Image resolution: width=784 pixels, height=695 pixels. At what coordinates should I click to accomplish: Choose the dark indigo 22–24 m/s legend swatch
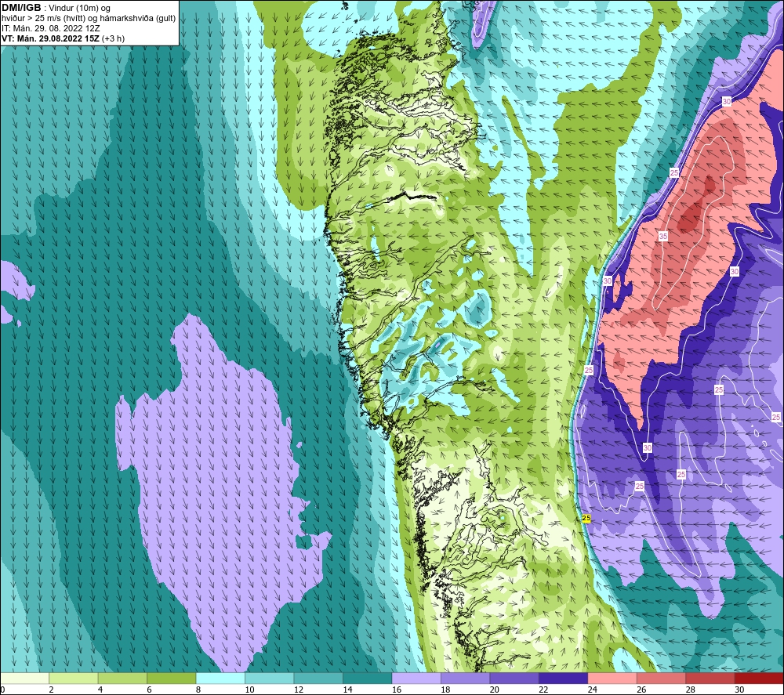(x=564, y=679)
